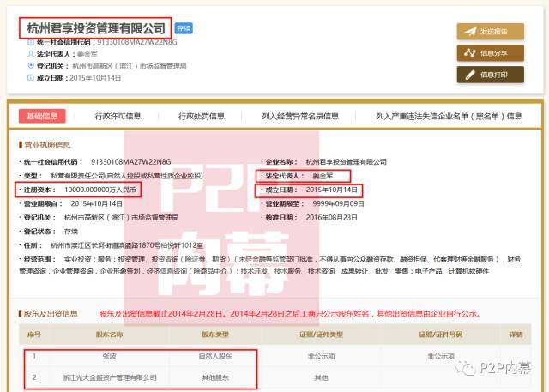Click the person icon beside header 法定代表人
This screenshot has width=549, height=392.
(31, 54)
